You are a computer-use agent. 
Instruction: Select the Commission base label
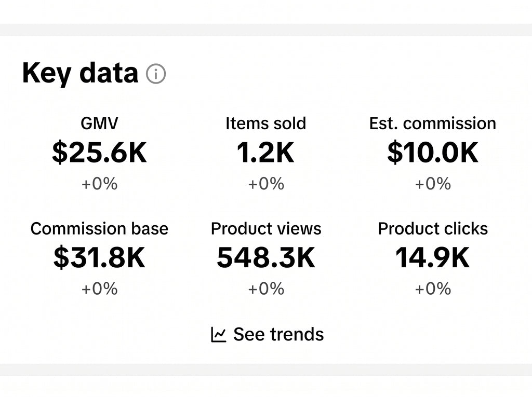pyautogui.click(x=99, y=228)
